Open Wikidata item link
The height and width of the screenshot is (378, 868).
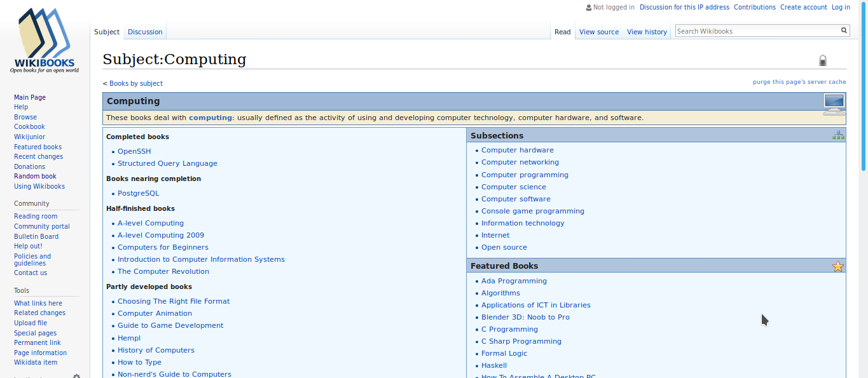[x=36, y=362]
